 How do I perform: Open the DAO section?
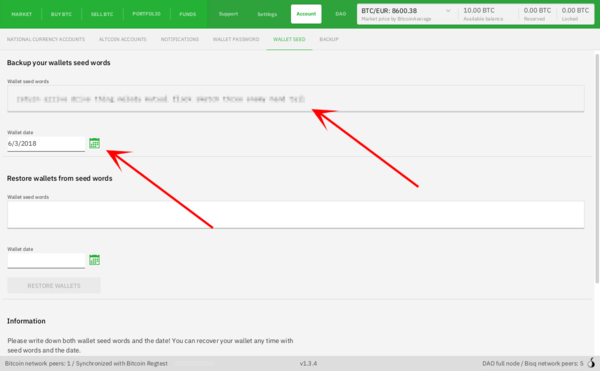point(341,14)
